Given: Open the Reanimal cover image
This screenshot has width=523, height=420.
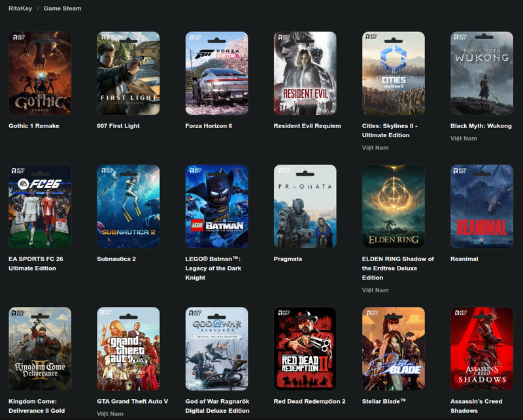Looking at the screenshot, I should click(x=482, y=206).
